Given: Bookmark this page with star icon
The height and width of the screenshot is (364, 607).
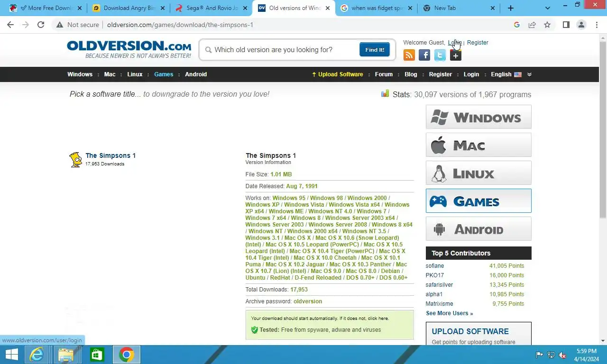Looking at the screenshot, I should click(547, 25).
